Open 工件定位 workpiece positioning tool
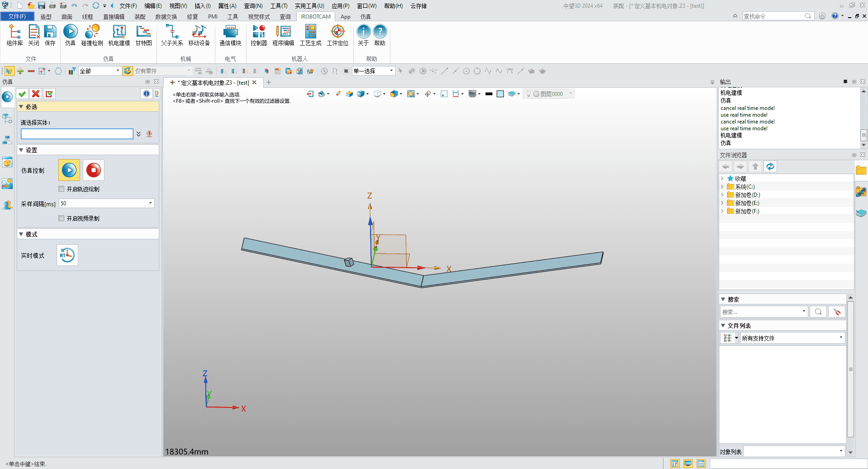 point(338,35)
